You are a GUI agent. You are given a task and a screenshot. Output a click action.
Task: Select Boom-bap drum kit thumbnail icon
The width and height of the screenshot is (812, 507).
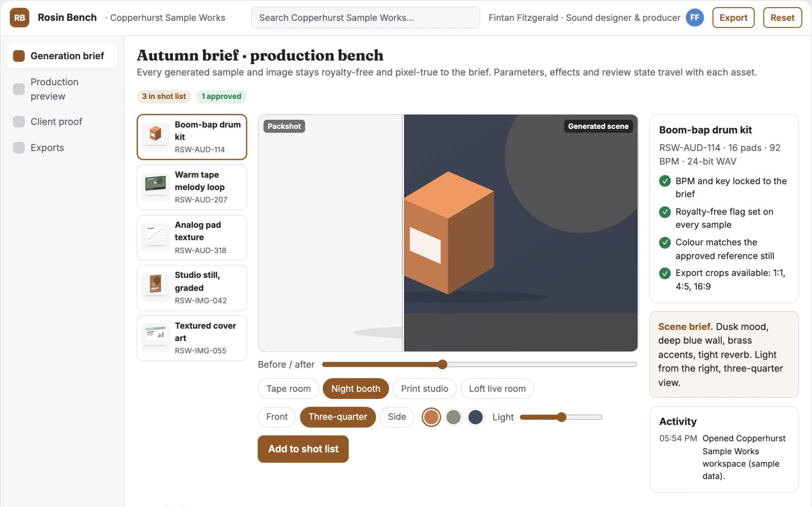(x=155, y=137)
